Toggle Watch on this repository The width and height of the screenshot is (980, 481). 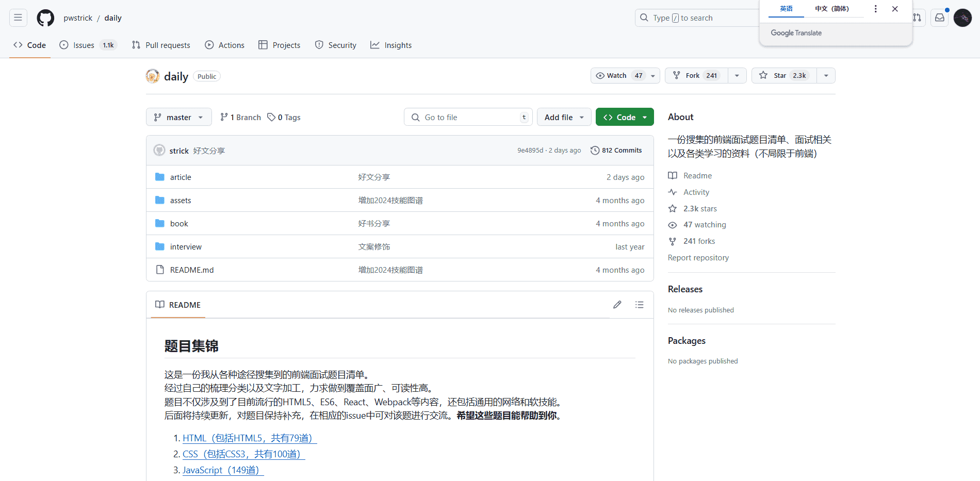618,76
